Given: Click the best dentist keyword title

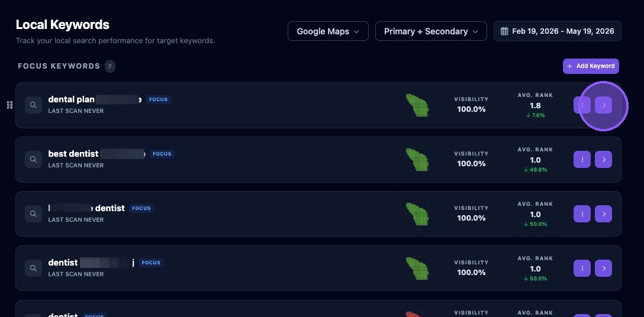Looking at the screenshot, I should (96, 154).
